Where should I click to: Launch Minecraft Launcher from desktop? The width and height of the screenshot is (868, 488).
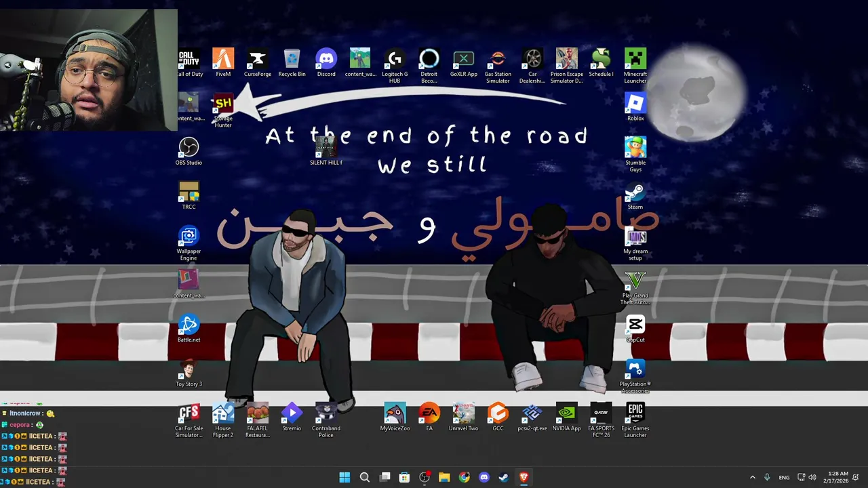[635, 66]
